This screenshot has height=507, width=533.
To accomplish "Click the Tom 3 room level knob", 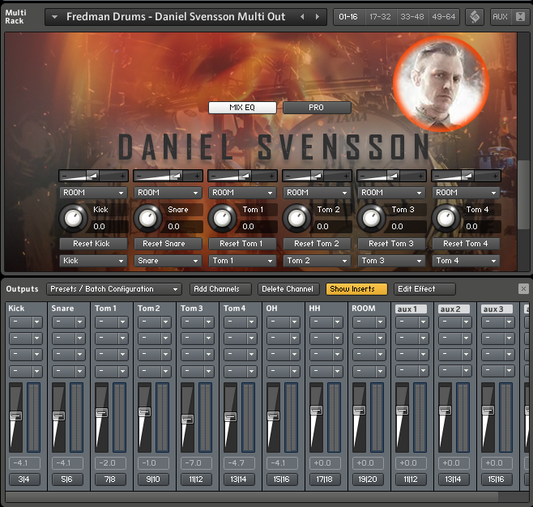I will 371,218.
